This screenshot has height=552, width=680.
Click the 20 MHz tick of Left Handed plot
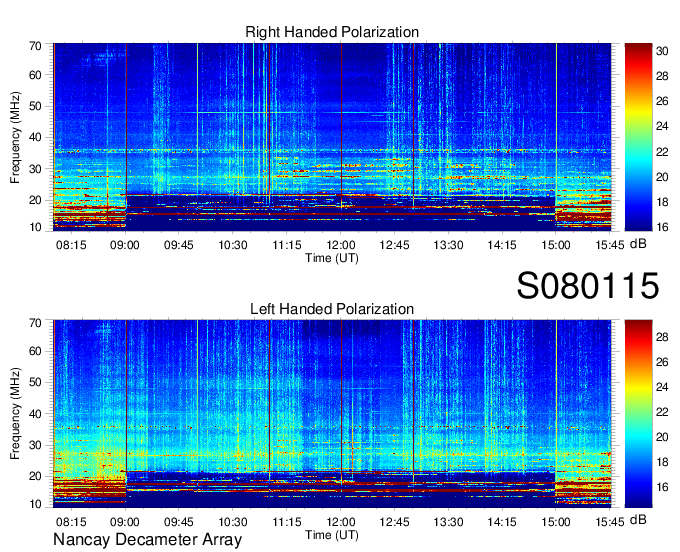(35, 476)
